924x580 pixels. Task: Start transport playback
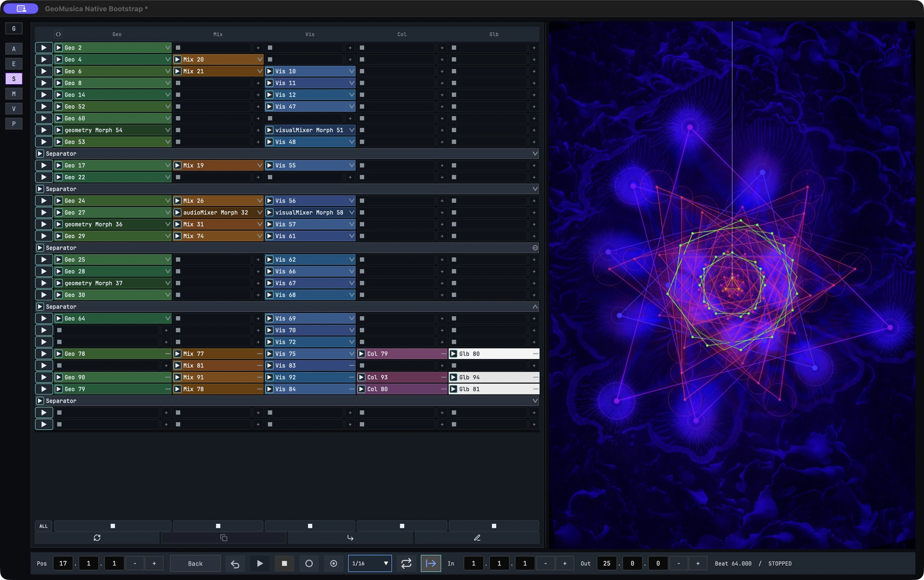click(260, 563)
